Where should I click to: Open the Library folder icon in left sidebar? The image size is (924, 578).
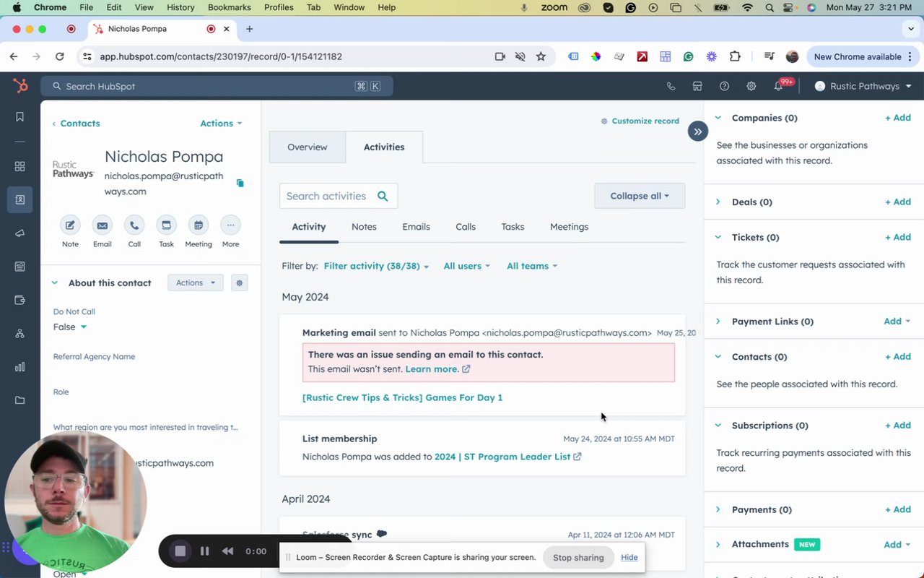click(x=19, y=400)
